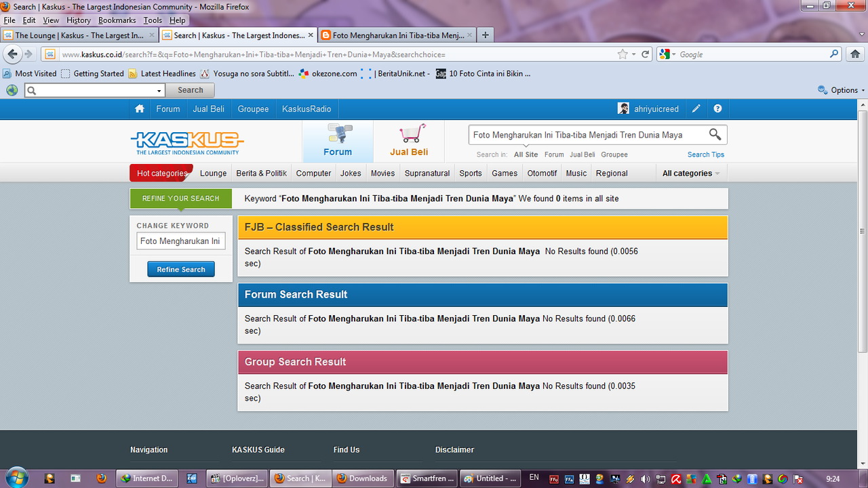Select the Groupee search-in filter
This screenshot has height=488, width=868.
[614, 155]
